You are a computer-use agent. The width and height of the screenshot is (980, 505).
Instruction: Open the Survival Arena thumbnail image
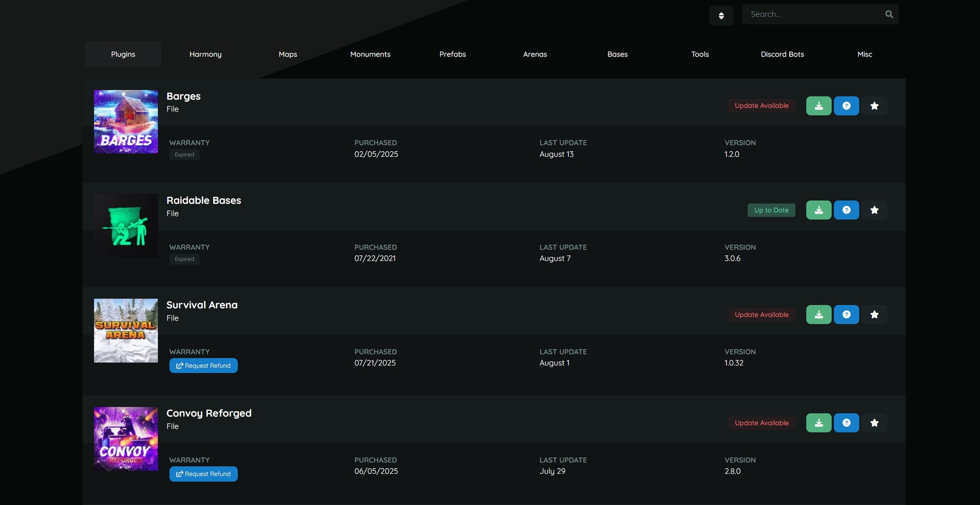[x=126, y=331]
